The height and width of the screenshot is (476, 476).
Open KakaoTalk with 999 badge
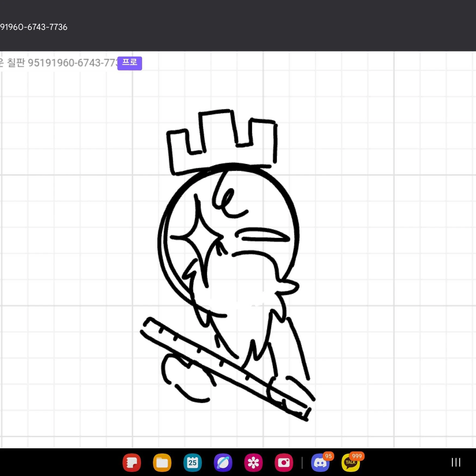point(351,463)
